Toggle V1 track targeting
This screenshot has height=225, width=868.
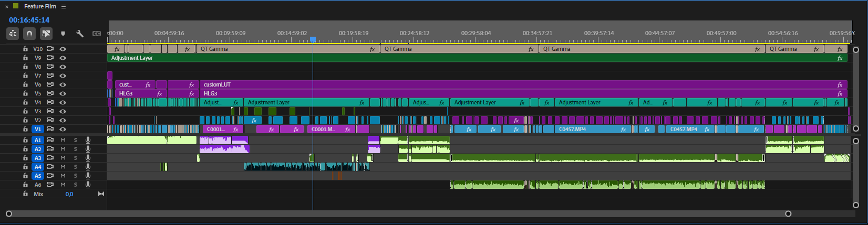[x=38, y=129]
